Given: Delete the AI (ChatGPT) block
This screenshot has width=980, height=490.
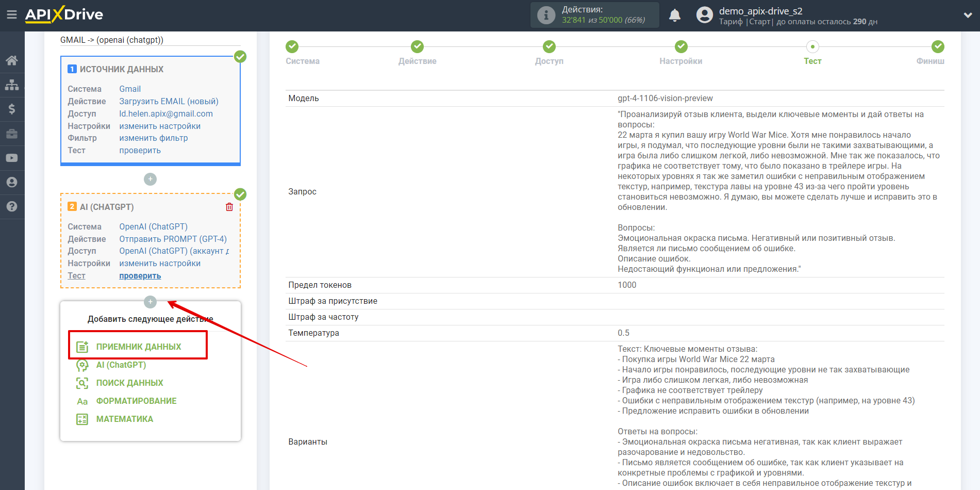Looking at the screenshot, I should click(x=229, y=207).
